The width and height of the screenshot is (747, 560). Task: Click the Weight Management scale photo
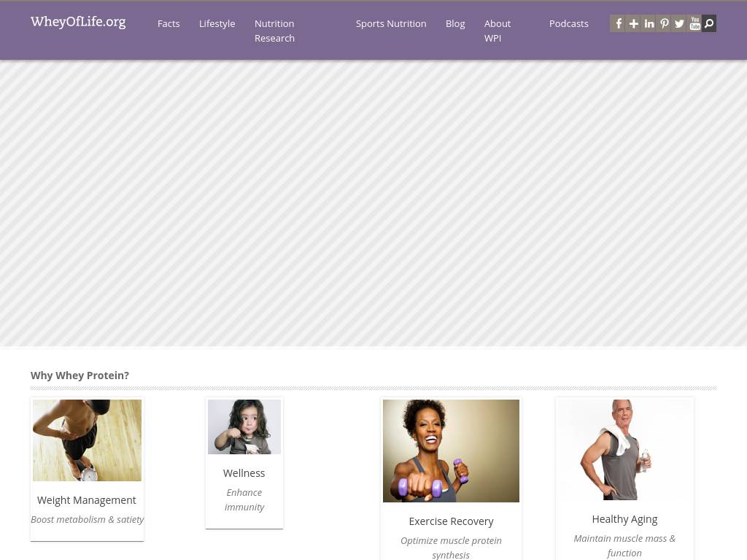pos(88,440)
